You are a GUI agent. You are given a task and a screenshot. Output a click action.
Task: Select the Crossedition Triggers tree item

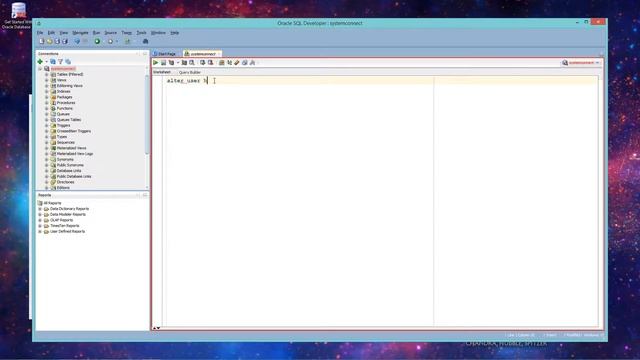[x=74, y=131]
